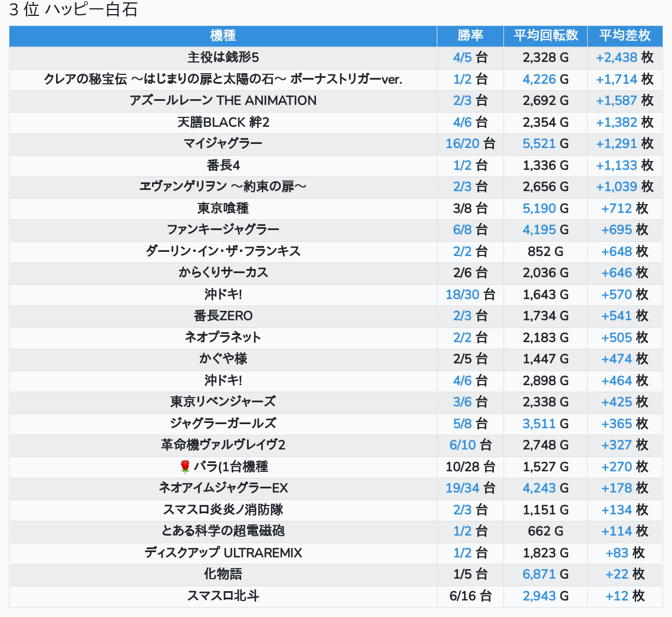Click the スマスロ北斗 machine name

223,596
